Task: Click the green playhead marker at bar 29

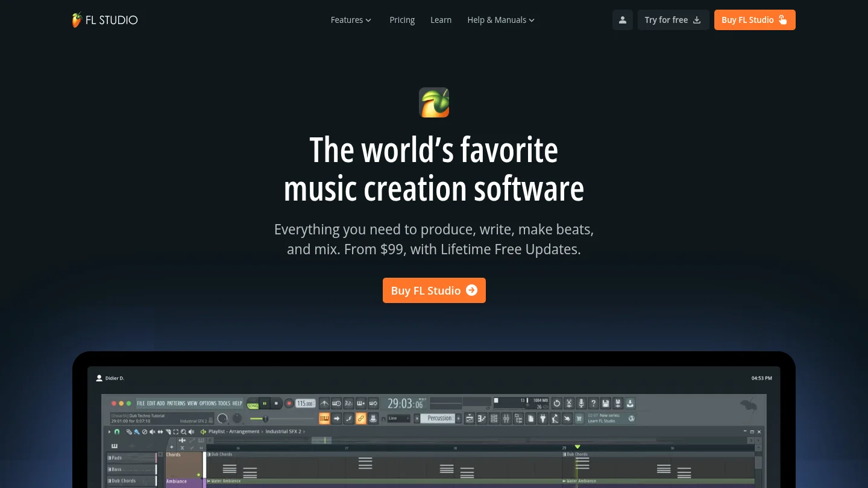Action: tap(577, 447)
